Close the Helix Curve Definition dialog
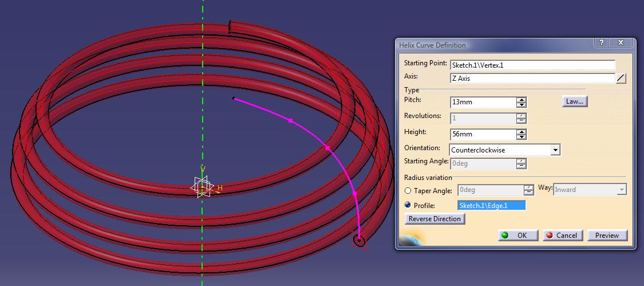This screenshot has height=286, width=644. (620, 43)
